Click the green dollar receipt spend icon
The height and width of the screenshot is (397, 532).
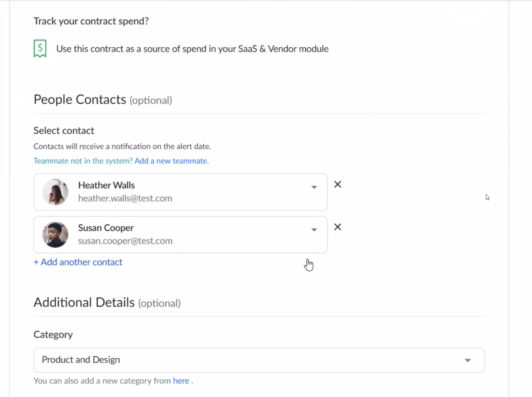tap(40, 48)
